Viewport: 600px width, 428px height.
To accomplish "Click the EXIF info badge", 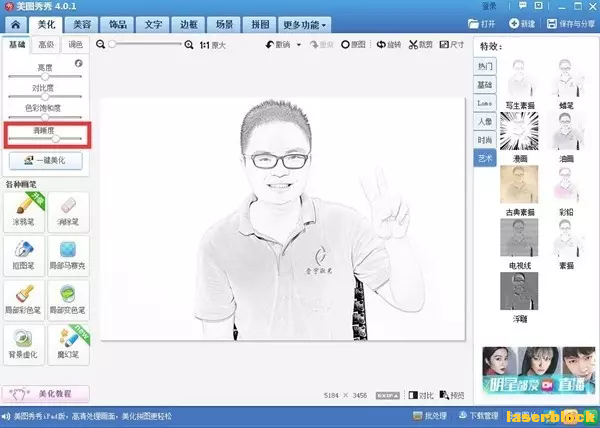I will [x=388, y=395].
